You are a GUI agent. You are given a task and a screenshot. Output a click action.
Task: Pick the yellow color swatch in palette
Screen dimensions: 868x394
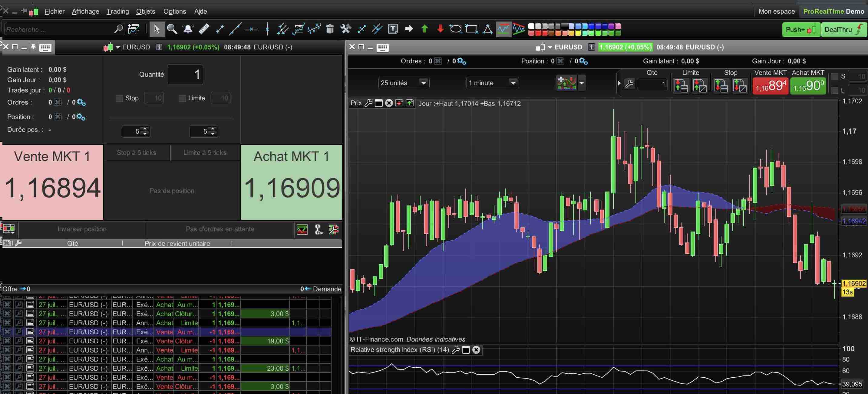pos(578,33)
